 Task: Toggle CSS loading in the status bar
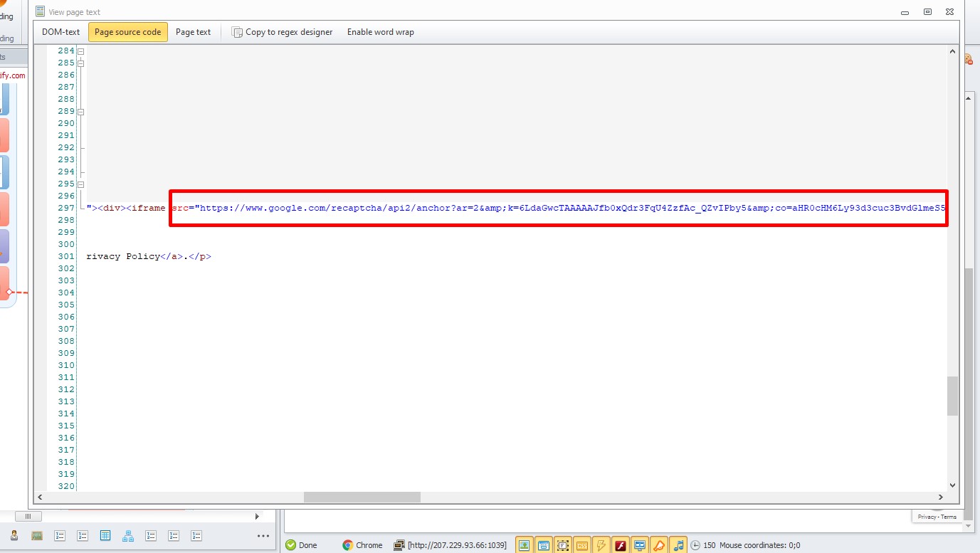click(582, 545)
